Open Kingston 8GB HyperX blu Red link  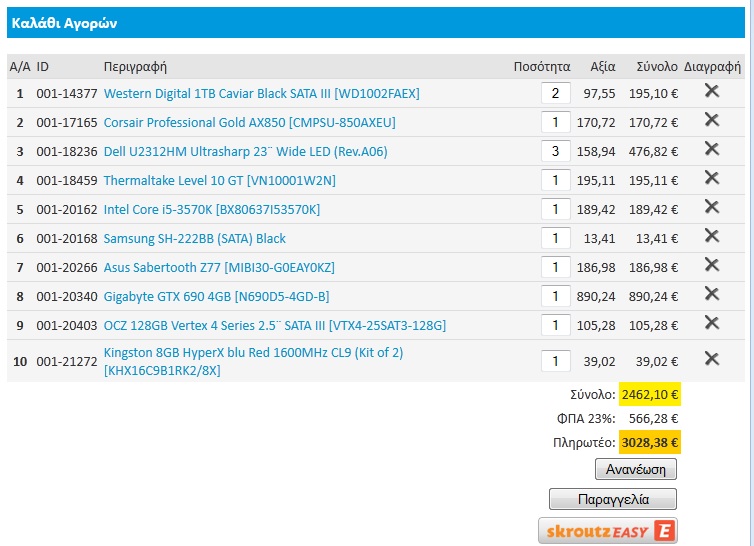pyautogui.click(x=253, y=361)
